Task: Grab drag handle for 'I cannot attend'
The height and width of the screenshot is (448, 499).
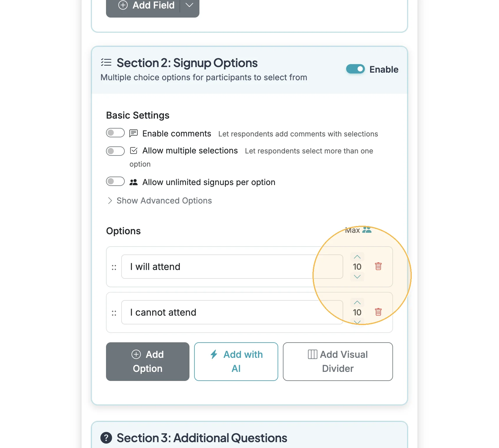Action: [114, 313]
